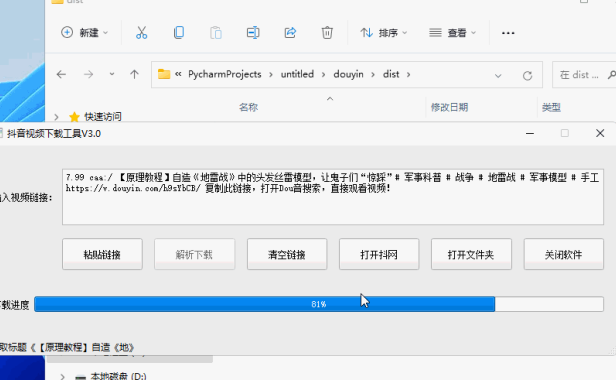Image resolution: width=616 pixels, height=380 pixels.
Task: Click PycharmProjects in the address path
Action: 225,74
